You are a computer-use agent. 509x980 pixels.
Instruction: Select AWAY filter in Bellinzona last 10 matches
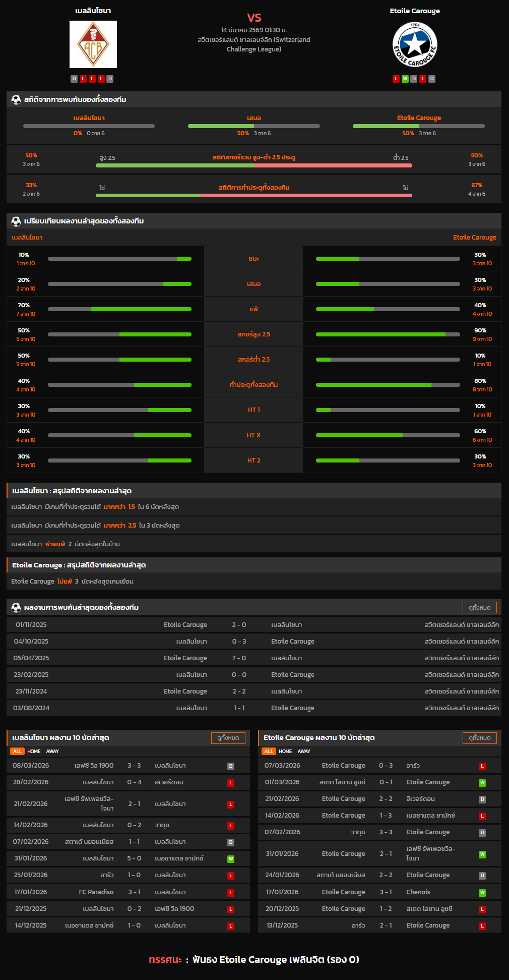tap(52, 752)
